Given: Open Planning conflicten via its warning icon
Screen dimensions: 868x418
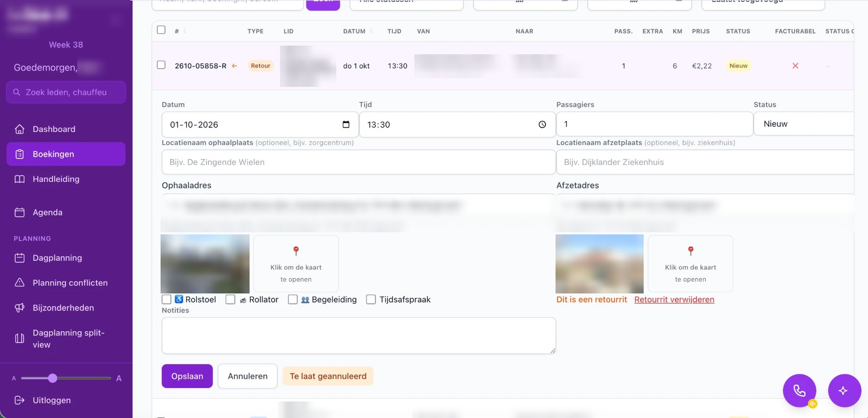Looking at the screenshot, I should coord(20,283).
